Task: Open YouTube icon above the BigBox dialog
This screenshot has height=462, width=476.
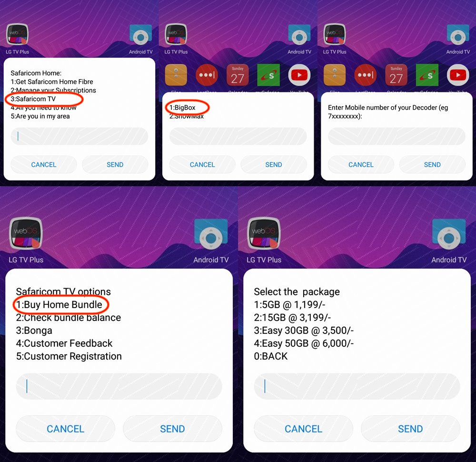Action: coord(299,75)
